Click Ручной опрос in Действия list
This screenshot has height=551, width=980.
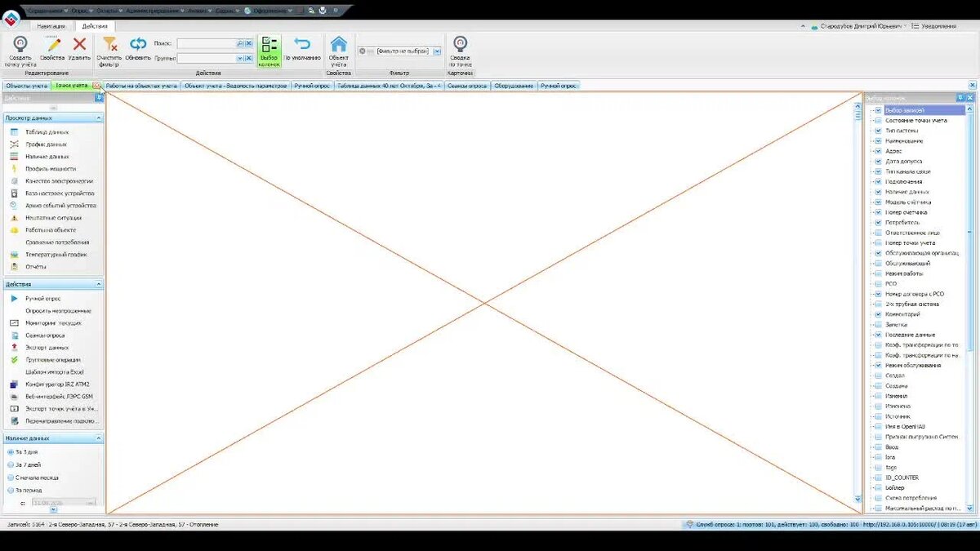click(42, 299)
